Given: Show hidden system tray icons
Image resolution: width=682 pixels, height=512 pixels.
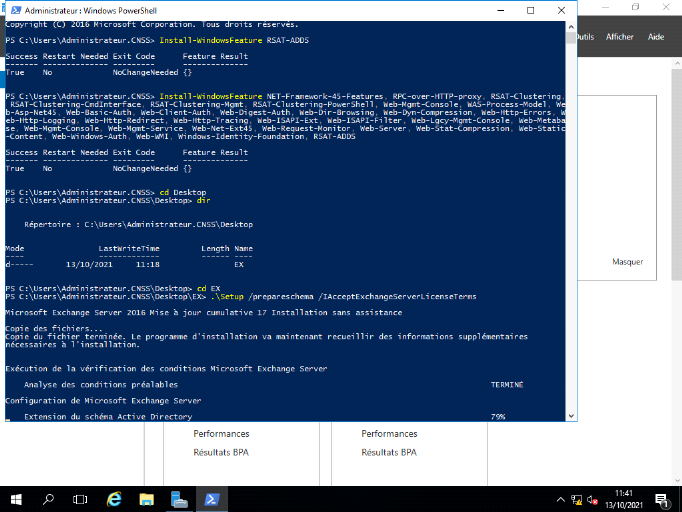Looking at the screenshot, I should pyautogui.click(x=561, y=500).
